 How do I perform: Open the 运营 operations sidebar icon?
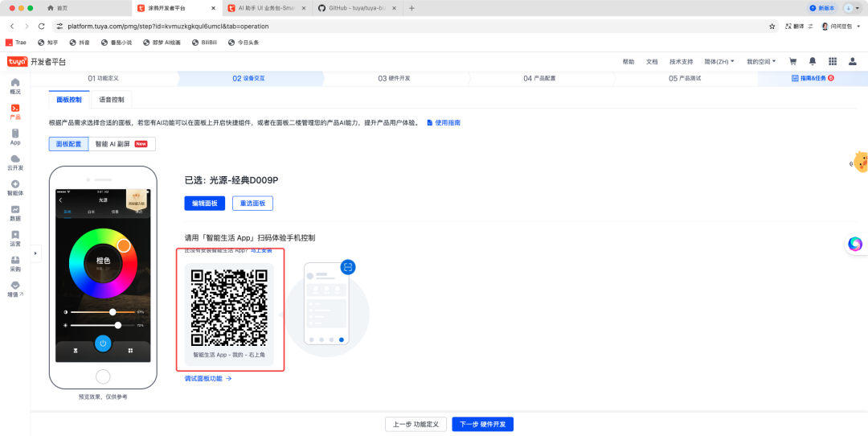[x=15, y=239]
